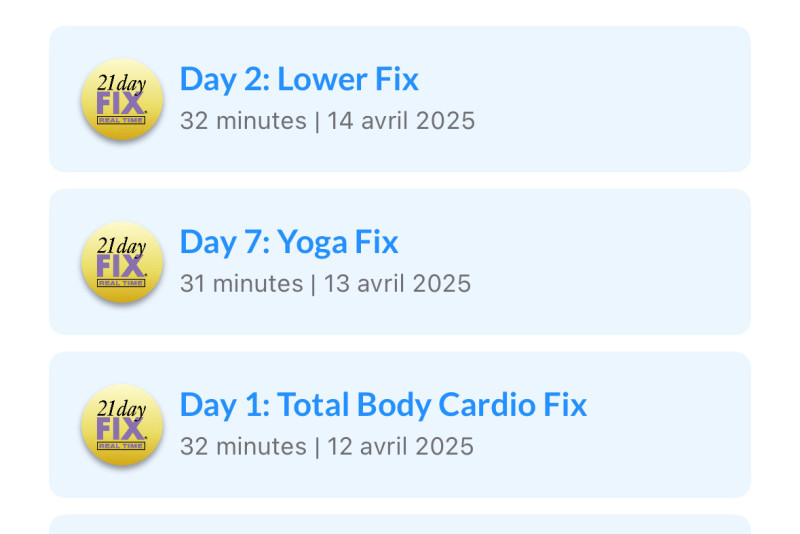Viewport: 800px width, 534px height.
Task: Tap the 21 Day Fix badge beside Lower Fix
Action: pos(122,99)
